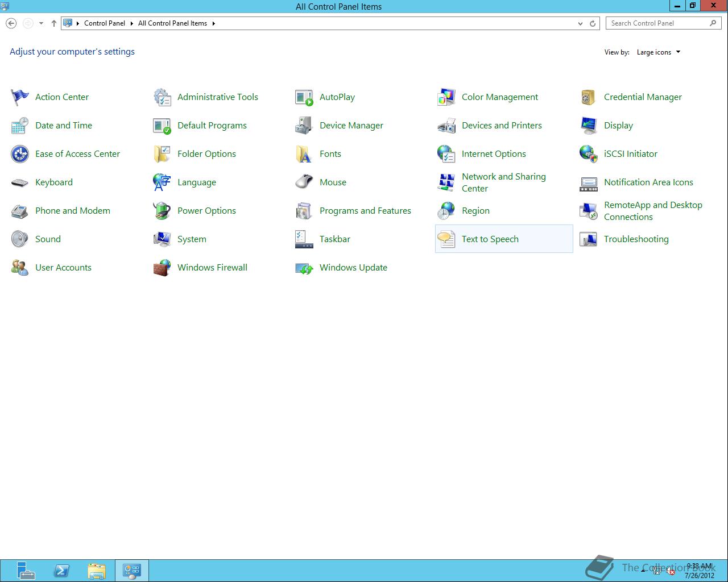728x582 pixels.
Task: Open the Administrative Tools label link
Action: click(x=218, y=97)
